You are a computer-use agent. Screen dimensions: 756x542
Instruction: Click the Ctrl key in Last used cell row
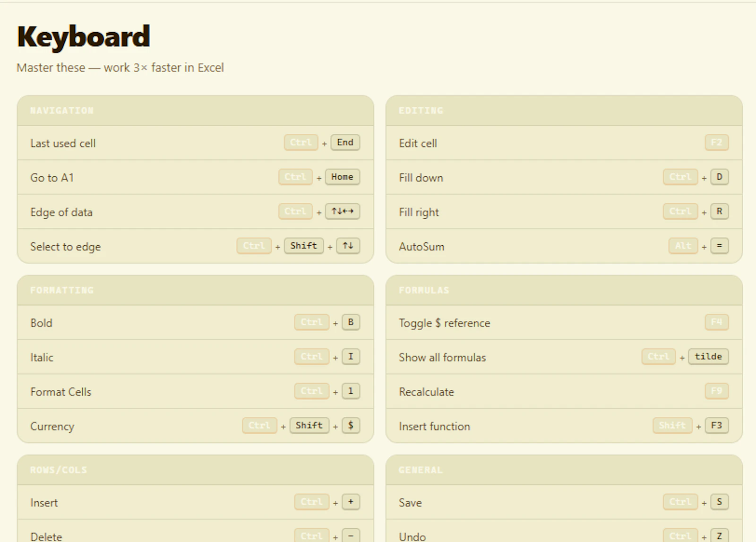[x=301, y=142]
